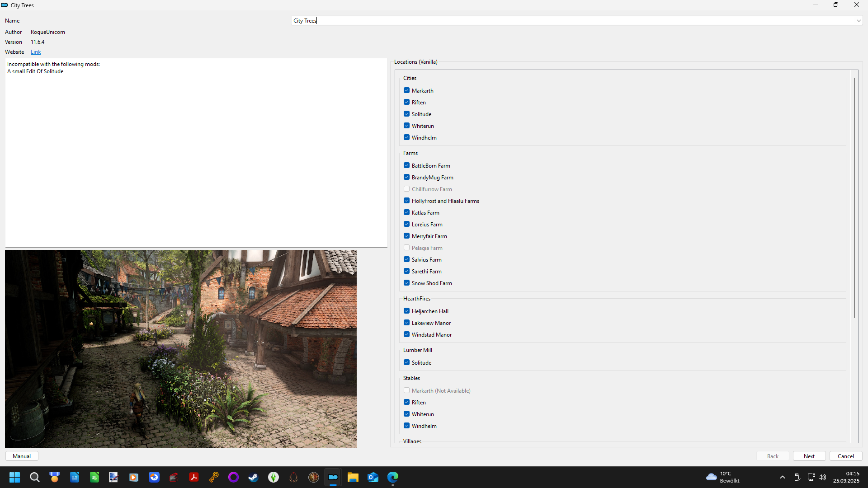Disable the Windstad Manor option
This screenshot has height=488, width=868.
[x=407, y=334]
